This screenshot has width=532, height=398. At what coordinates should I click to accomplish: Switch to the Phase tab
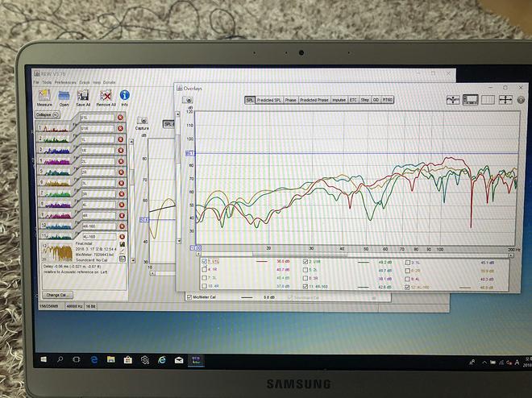pos(290,100)
